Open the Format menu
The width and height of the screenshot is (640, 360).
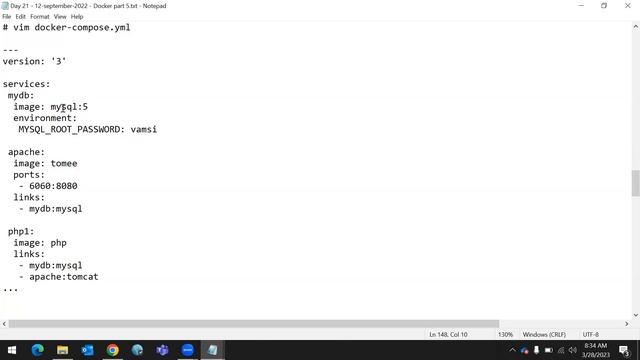[40, 17]
